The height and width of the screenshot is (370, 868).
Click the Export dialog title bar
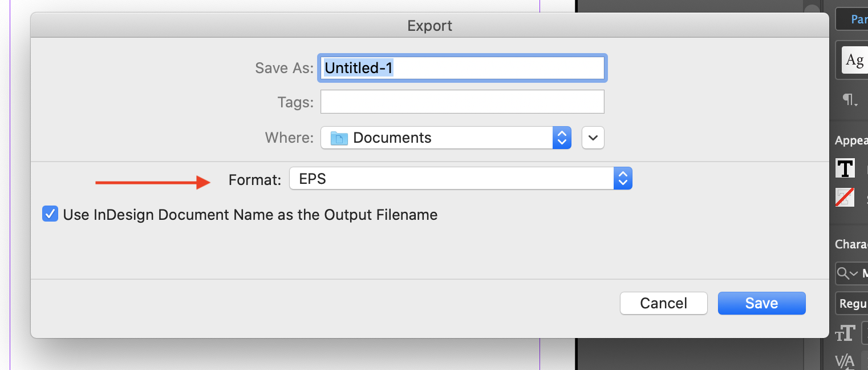(429, 26)
